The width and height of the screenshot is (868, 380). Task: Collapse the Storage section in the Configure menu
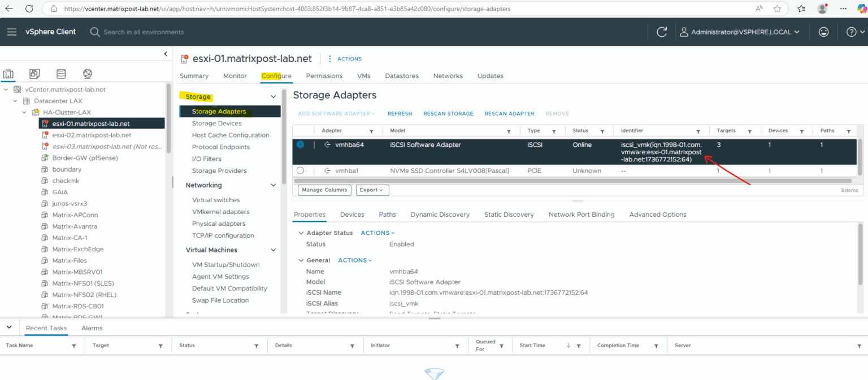[273, 96]
